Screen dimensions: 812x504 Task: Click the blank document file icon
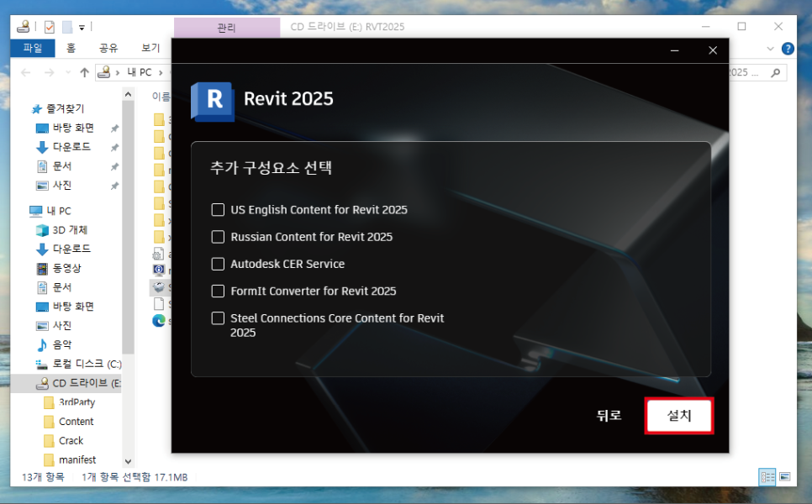point(159,304)
